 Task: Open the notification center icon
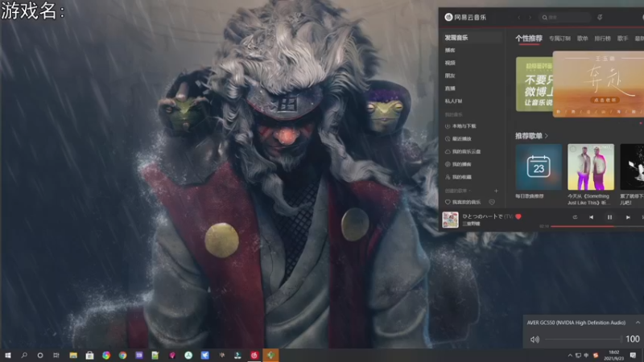click(633, 356)
